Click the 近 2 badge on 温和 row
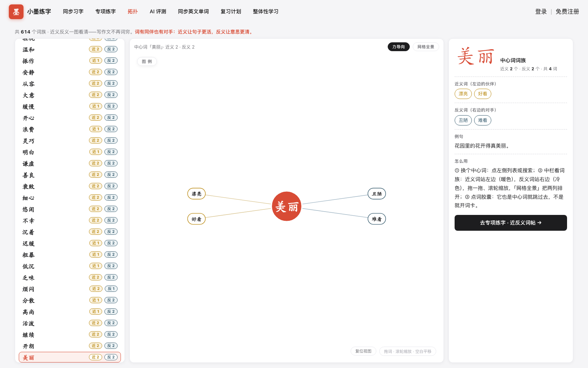This screenshot has height=368, width=588. 96,49
